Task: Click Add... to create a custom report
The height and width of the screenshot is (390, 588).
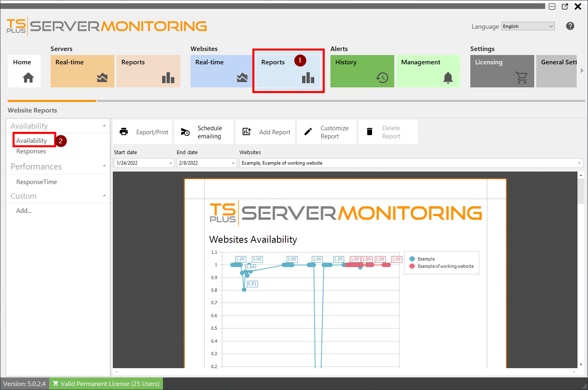Action: 23,210
